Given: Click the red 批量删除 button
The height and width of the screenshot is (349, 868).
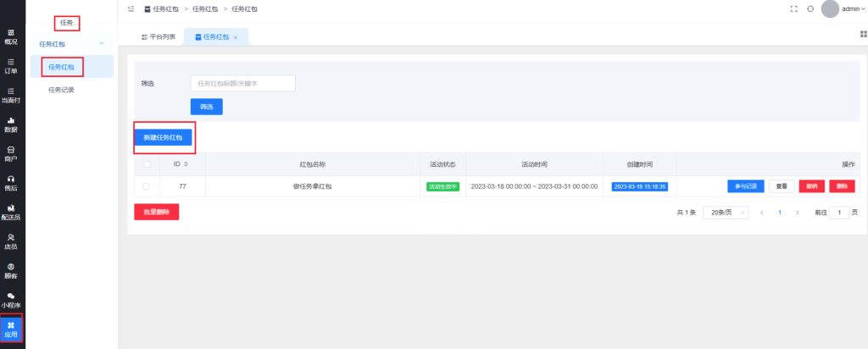Looking at the screenshot, I should pyautogui.click(x=156, y=213).
